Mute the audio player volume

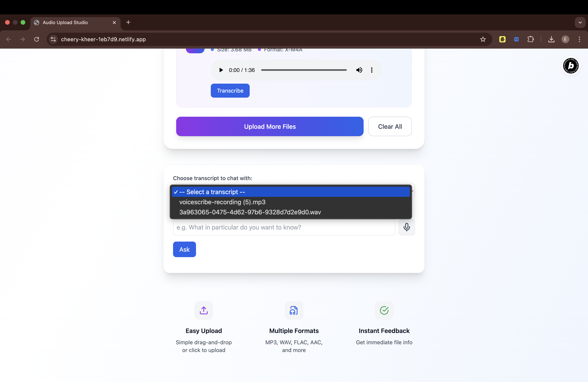(359, 70)
